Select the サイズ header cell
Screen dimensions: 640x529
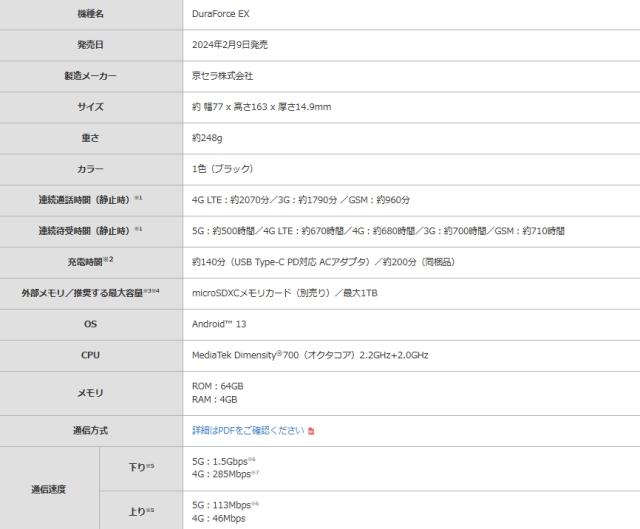[91, 107]
